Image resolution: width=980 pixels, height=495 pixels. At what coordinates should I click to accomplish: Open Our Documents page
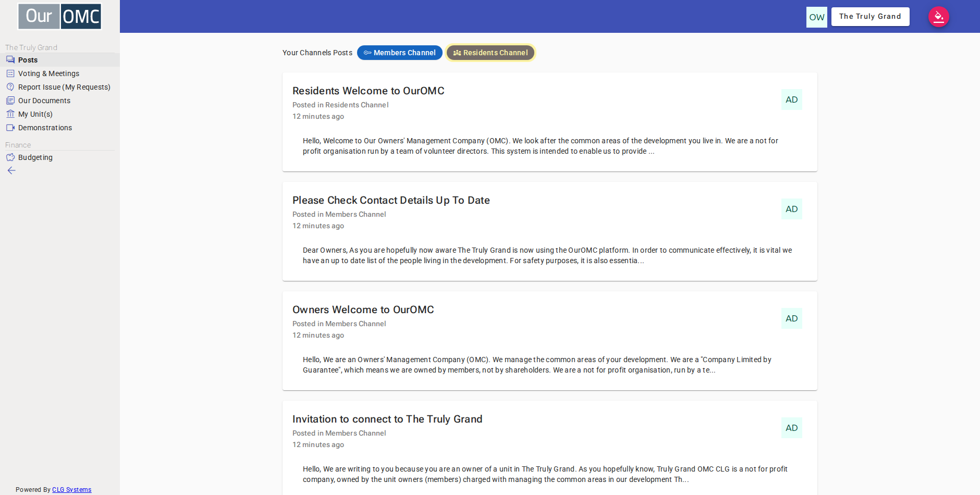pos(60,101)
